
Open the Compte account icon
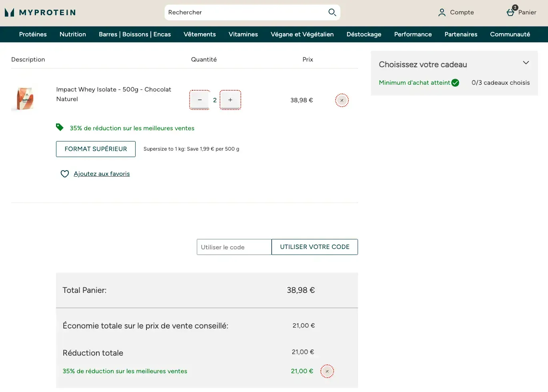click(x=442, y=12)
